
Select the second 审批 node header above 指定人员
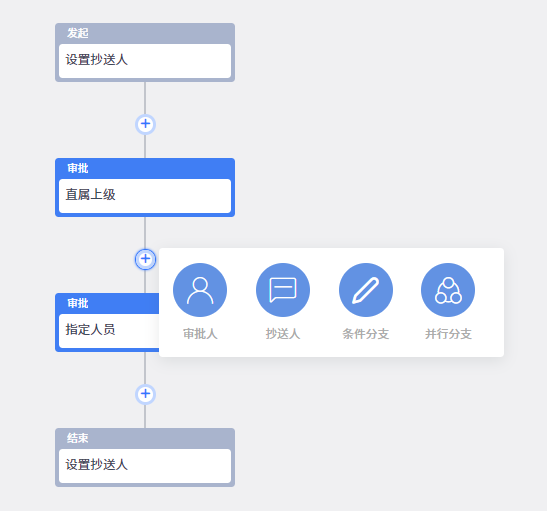point(107,303)
